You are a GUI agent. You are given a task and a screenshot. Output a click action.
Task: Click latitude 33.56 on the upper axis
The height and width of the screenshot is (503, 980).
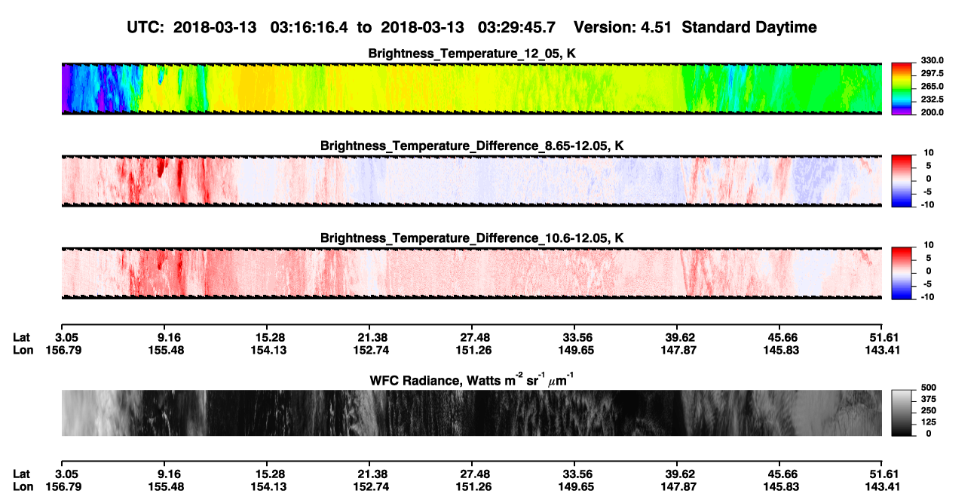pos(577,338)
